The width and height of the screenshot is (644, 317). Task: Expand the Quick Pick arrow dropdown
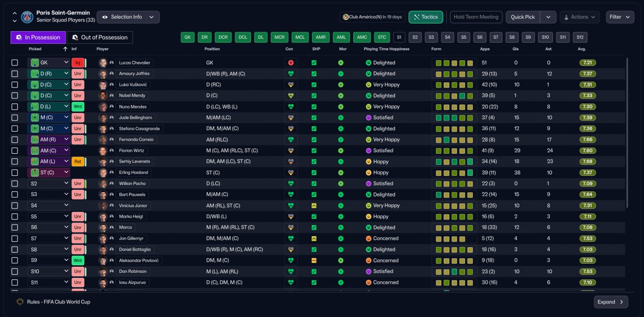click(548, 17)
